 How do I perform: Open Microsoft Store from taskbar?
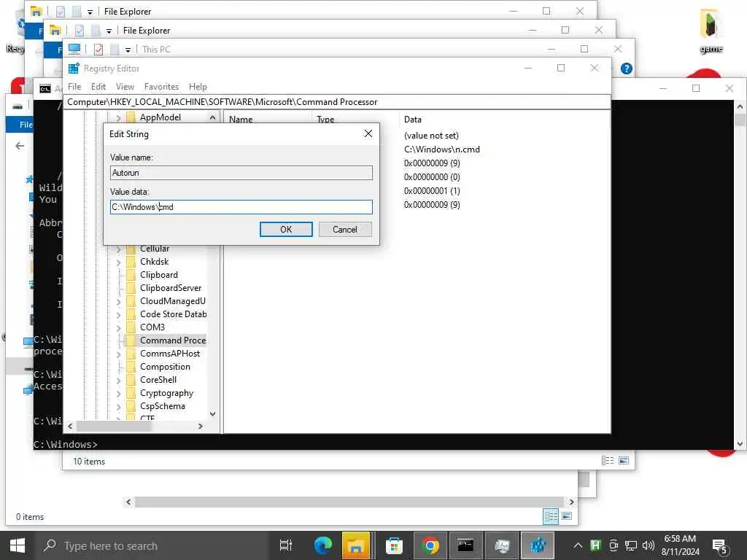pyautogui.click(x=394, y=545)
